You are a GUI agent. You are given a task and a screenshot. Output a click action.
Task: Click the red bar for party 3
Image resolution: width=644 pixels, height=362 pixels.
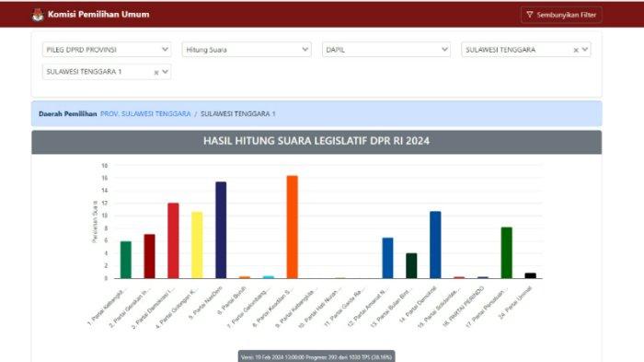173,240
